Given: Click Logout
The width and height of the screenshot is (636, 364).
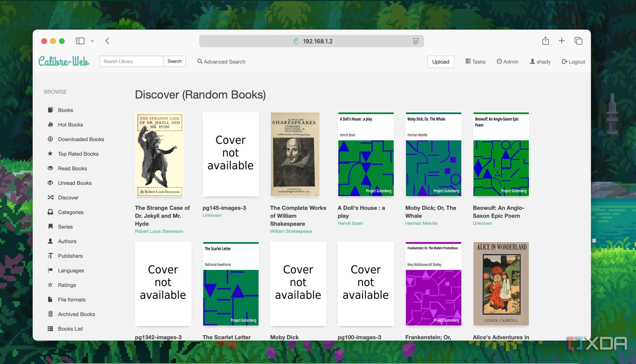Looking at the screenshot, I should pyautogui.click(x=573, y=62).
